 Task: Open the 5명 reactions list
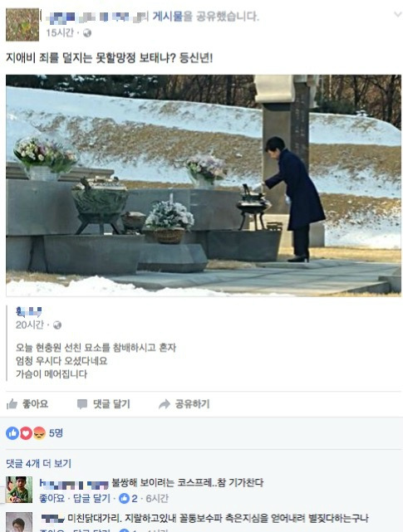pos(56,433)
